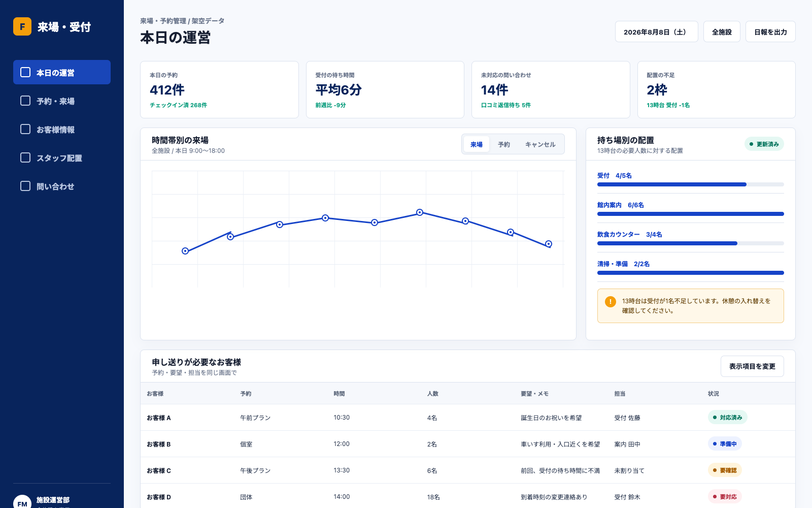Click the first data point on the line chart
Viewport: 812px width, 508px height.
[185, 251]
